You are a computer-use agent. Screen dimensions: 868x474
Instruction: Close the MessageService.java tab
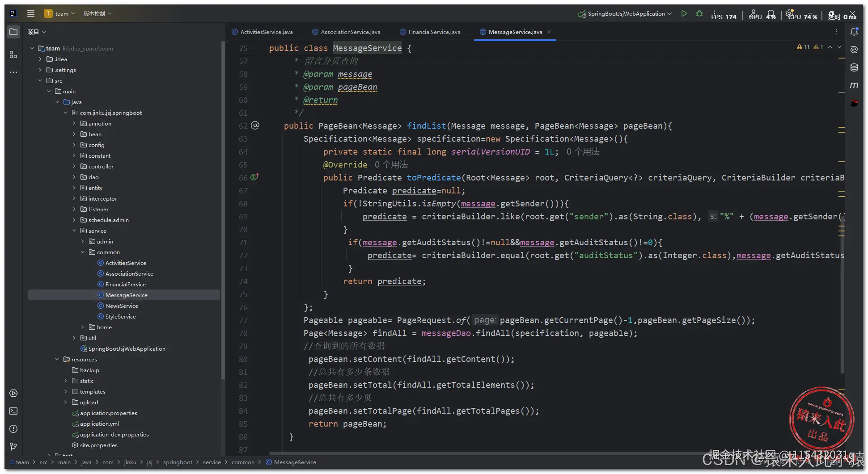click(549, 32)
